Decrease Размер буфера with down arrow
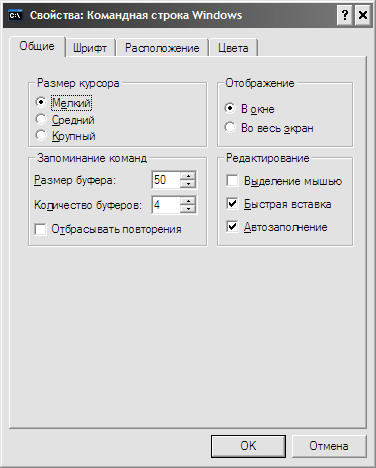Screen dimensions: 376x468 click(x=188, y=184)
